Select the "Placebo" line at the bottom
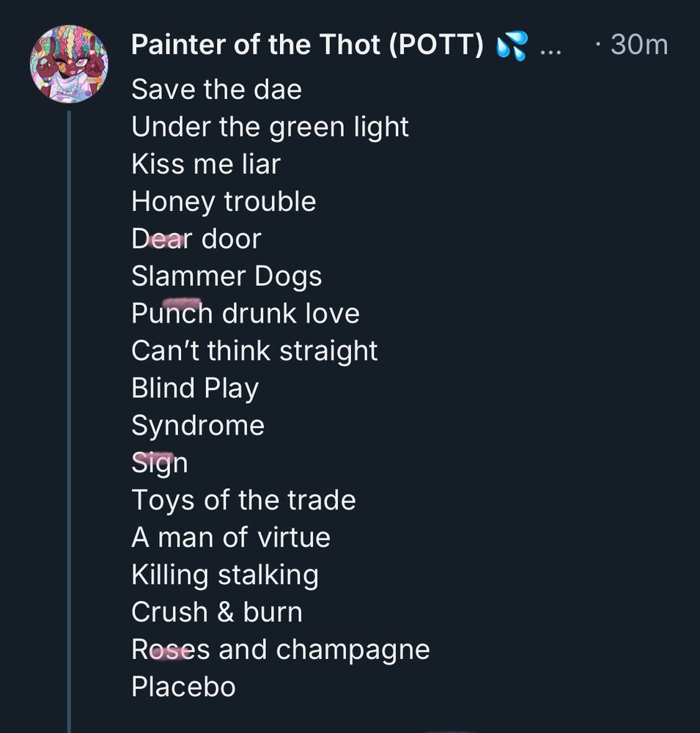 pyautogui.click(x=183, y=688)
